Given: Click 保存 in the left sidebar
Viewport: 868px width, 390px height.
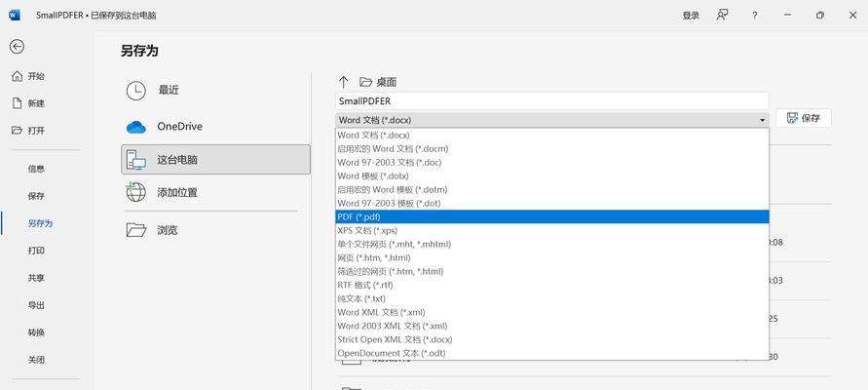Looking at the screenshot, I should point(36,196).
